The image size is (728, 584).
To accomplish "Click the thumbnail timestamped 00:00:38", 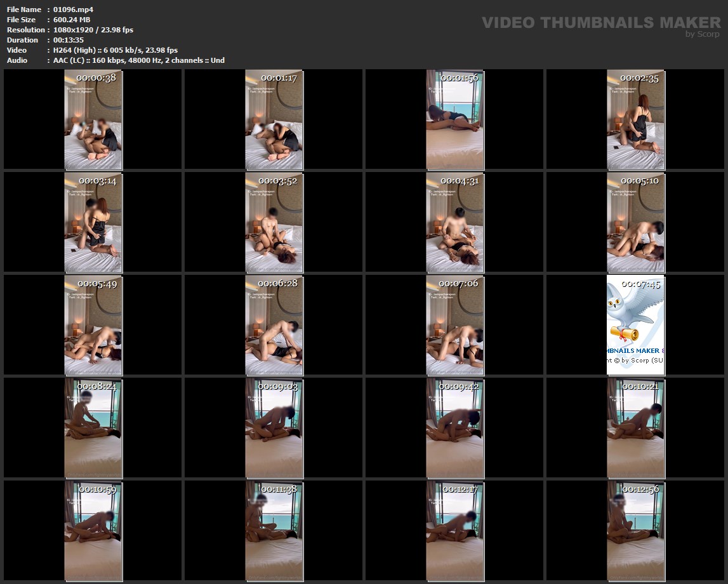I will pyautogui.click(x=93, y=119).
